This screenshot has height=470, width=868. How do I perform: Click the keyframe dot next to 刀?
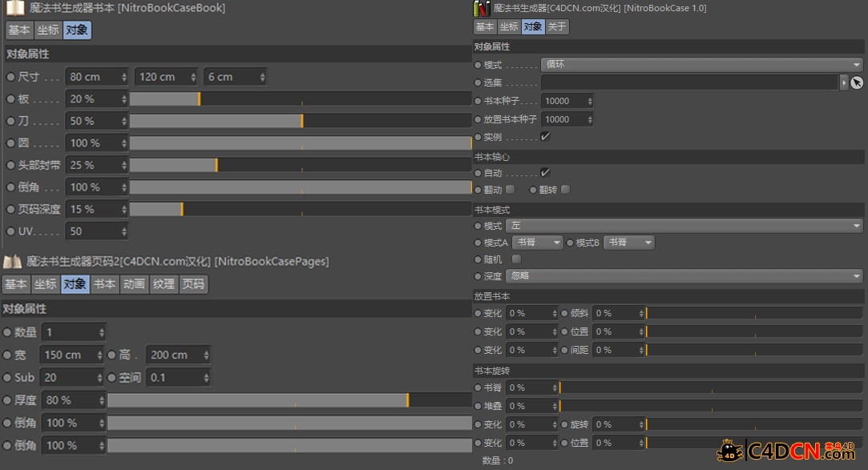pos(10,121)
